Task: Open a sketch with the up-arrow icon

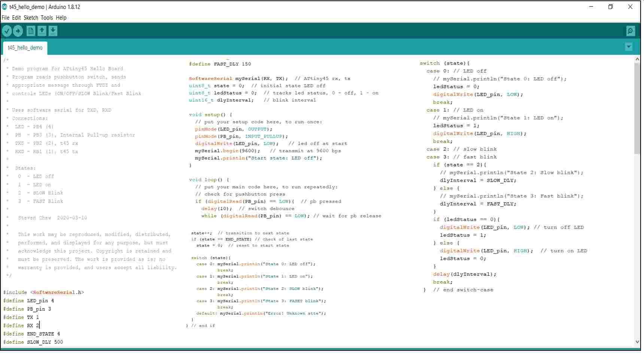Action: 42,31
